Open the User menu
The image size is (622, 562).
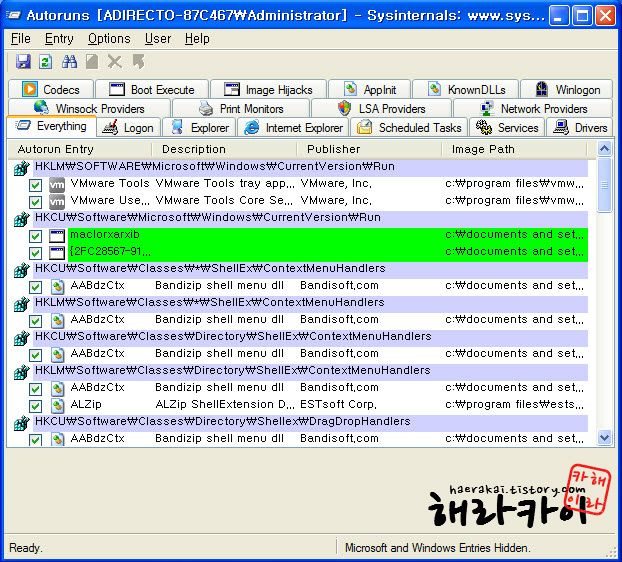pyautogui.click(x=158, y=39)
